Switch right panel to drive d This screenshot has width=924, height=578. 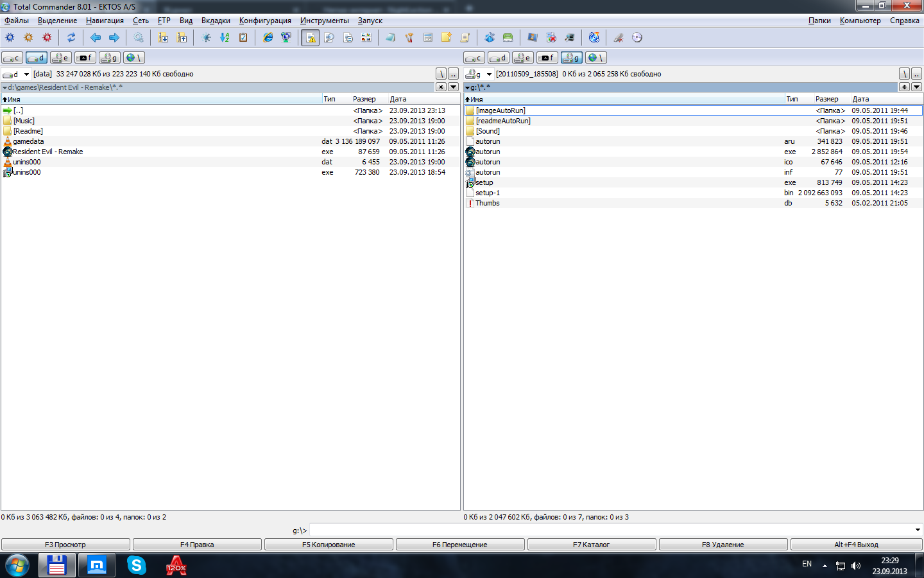[x=499, y=58]
